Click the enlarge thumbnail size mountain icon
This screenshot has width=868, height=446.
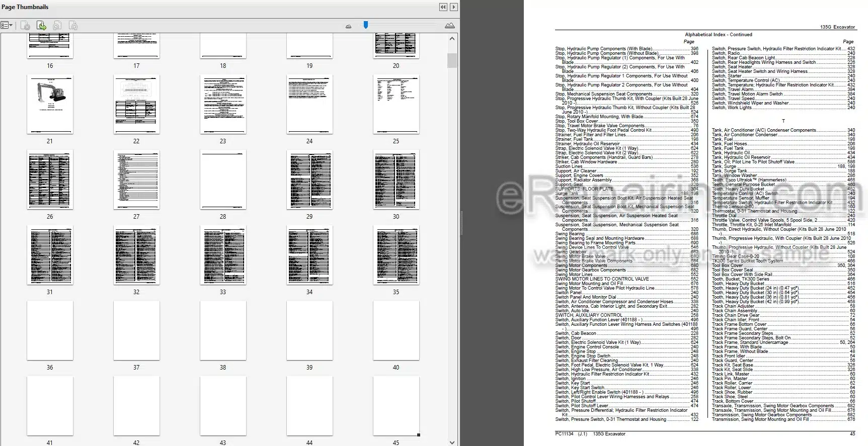pos(450,25)
